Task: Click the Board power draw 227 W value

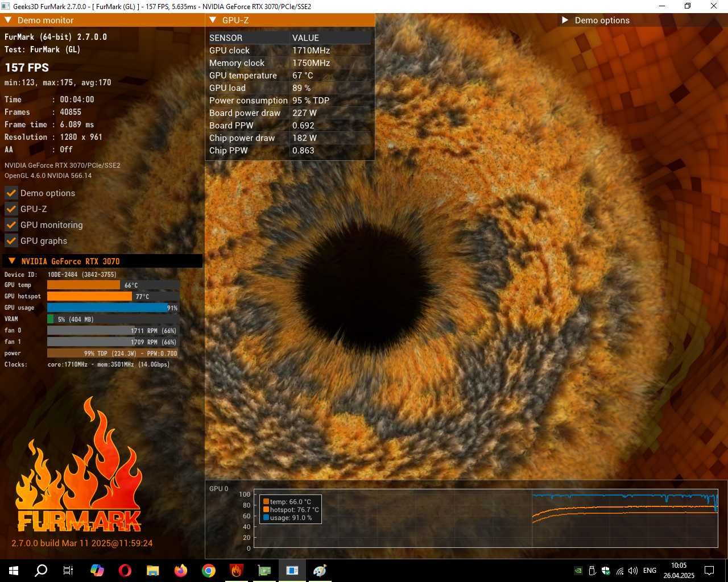Action: [x=305, y=113]
